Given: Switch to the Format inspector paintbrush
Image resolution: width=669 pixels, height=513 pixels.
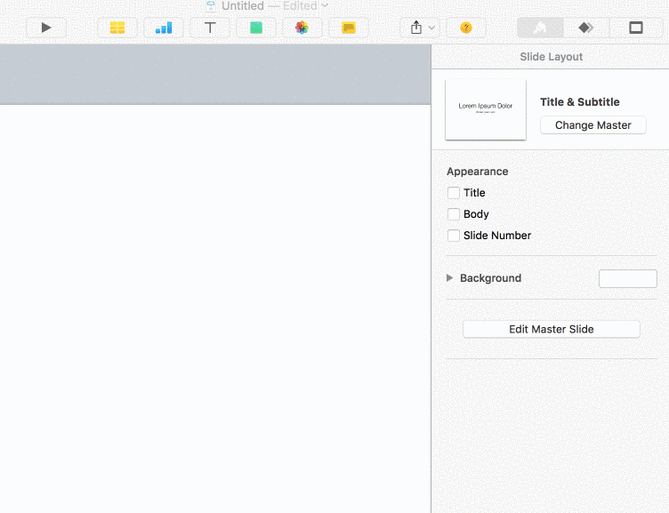Looking at the screenshot, I should pyautogui.click(x=540, y=28).
